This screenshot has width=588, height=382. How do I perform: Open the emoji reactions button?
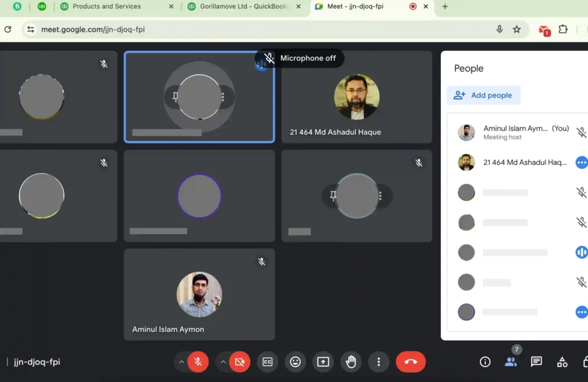295,362
